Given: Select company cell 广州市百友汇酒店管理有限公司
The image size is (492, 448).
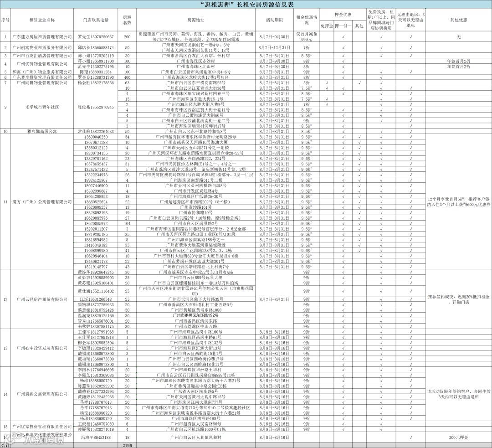Looking at the screenshot, I should tap(42, 56).
